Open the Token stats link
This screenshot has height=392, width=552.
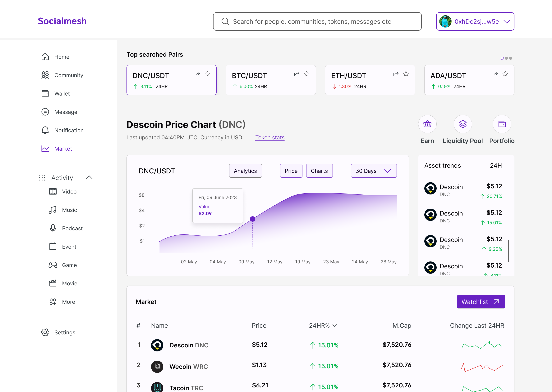[x=270, y=138]
